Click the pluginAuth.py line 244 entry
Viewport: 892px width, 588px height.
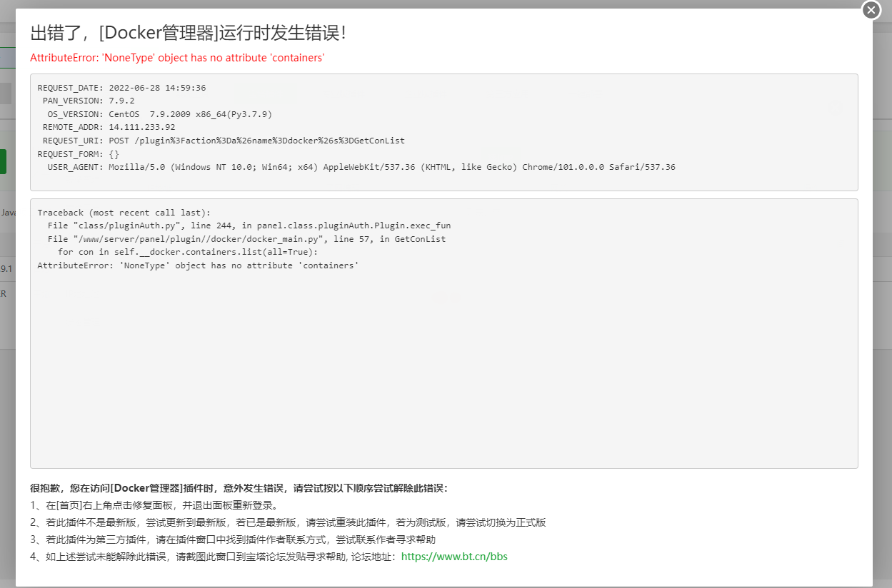tap(249, 225)
